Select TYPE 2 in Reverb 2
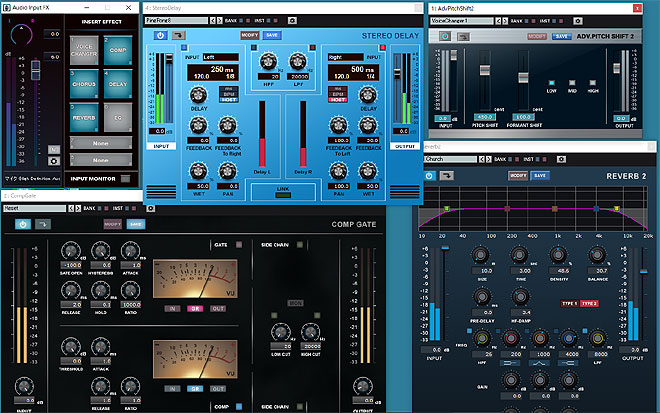660x413 pixels. point(589,304)
